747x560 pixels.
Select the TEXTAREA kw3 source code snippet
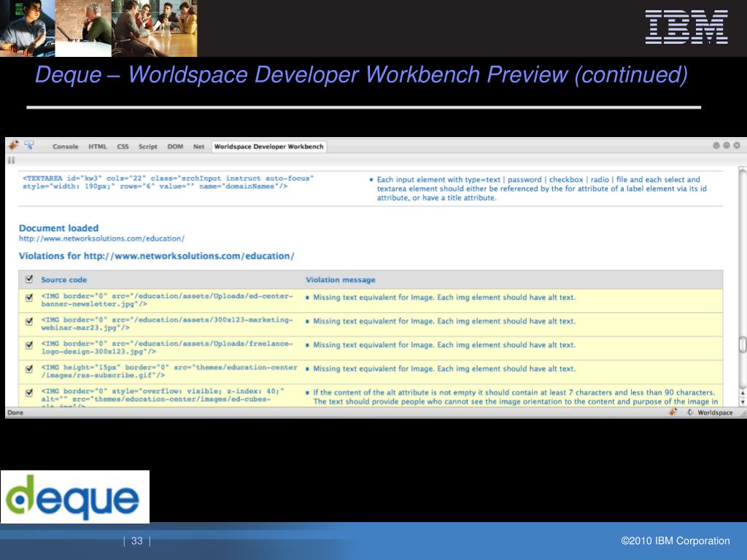(x=169, y=182)
